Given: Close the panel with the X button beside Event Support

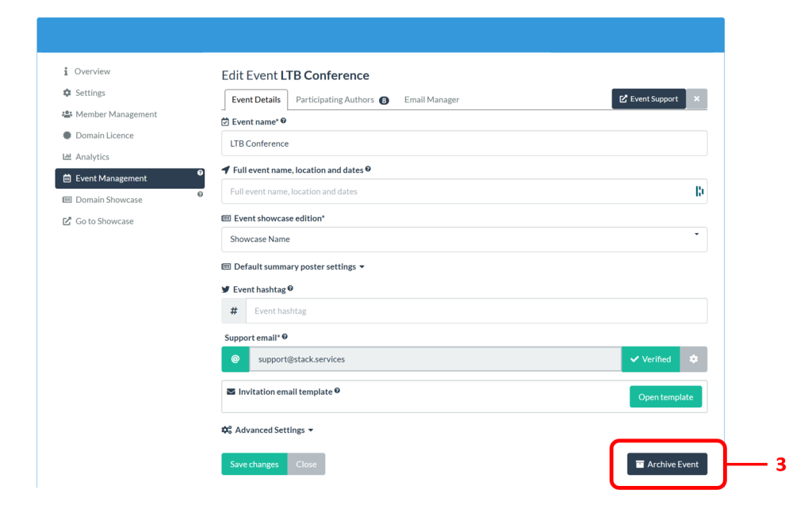Looking at the screenshot, I should (697, 99).
